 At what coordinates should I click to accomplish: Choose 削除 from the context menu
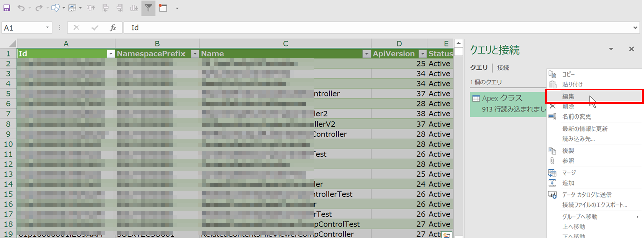click(x=594, y=106)
